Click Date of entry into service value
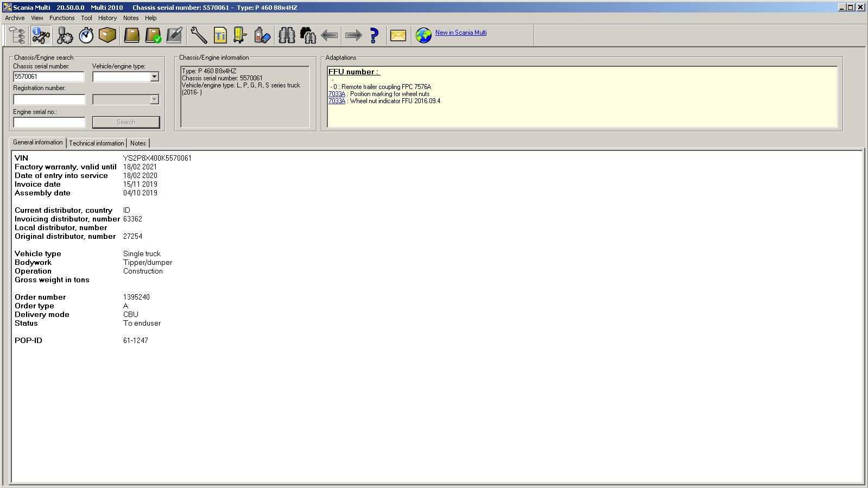The height and width of the screenshot is (488, 868). click(140, 175)
